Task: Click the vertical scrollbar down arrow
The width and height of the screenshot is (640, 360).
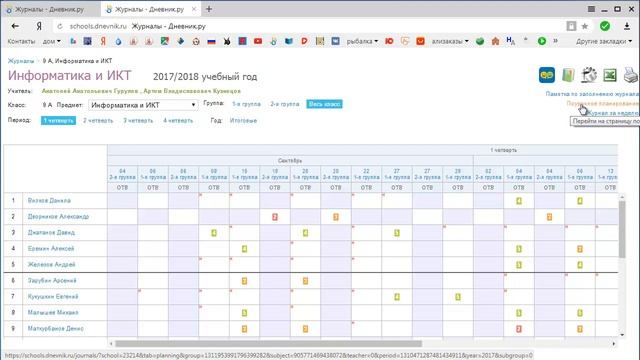Action: (x=622, y=335)
